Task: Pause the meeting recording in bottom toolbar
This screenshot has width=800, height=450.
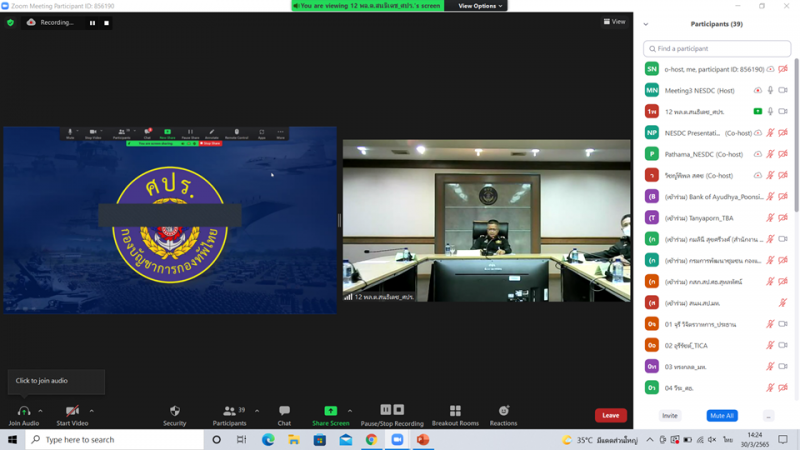Action: [x=386, y=410]
